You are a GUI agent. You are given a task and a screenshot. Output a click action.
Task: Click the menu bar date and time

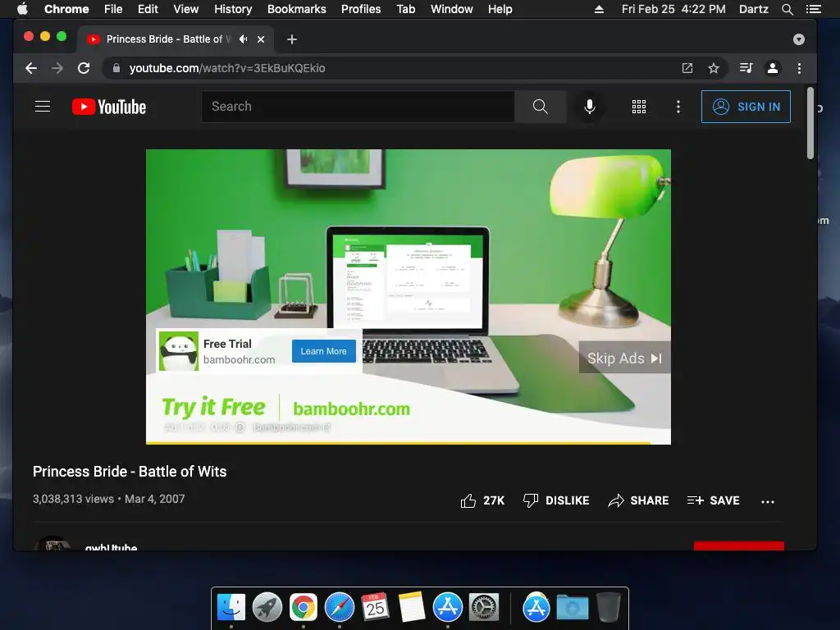click(673, 9)
